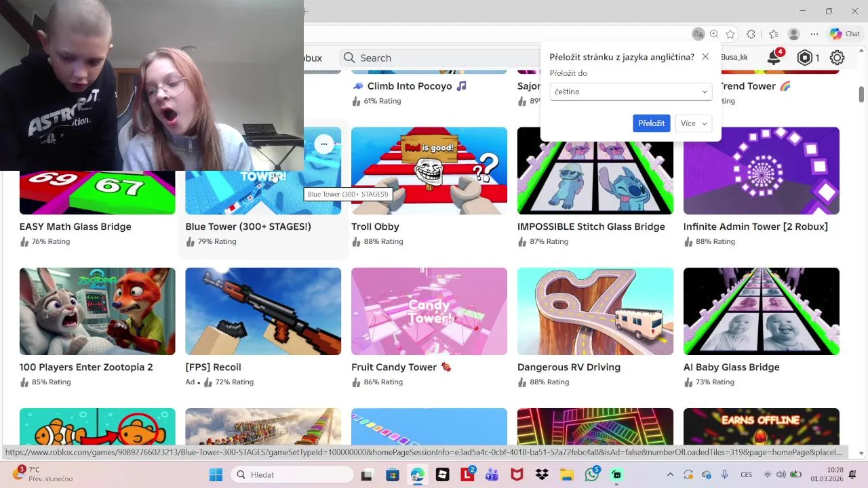Click the '61% Rating' text
The image size is (868, 488).
[382, 101]
